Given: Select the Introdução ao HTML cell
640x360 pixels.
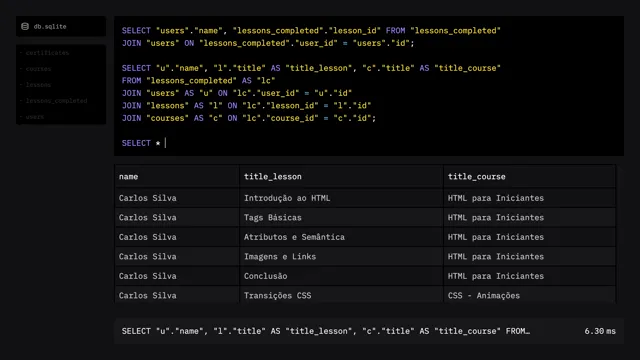Looking at the screenshot, I should click(x=341, y=198).
